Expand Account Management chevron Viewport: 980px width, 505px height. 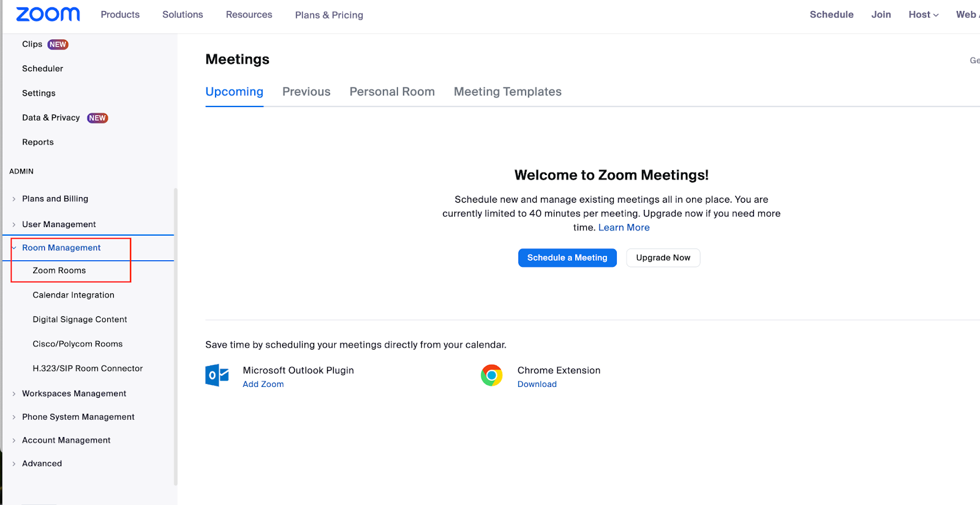(x=14, y=440)
